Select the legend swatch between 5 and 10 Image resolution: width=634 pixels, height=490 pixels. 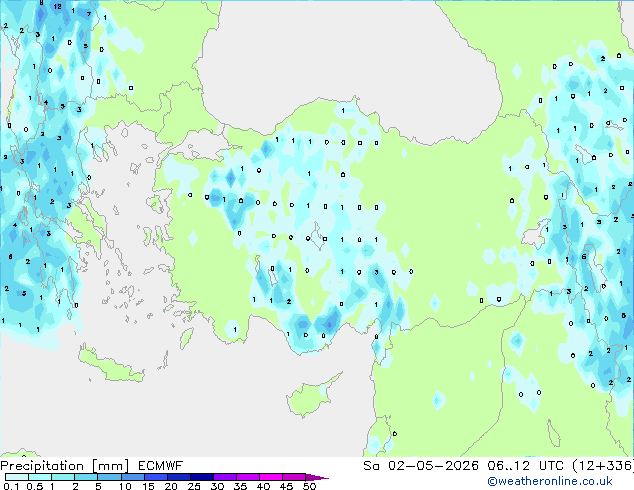(x=109, y=477)
